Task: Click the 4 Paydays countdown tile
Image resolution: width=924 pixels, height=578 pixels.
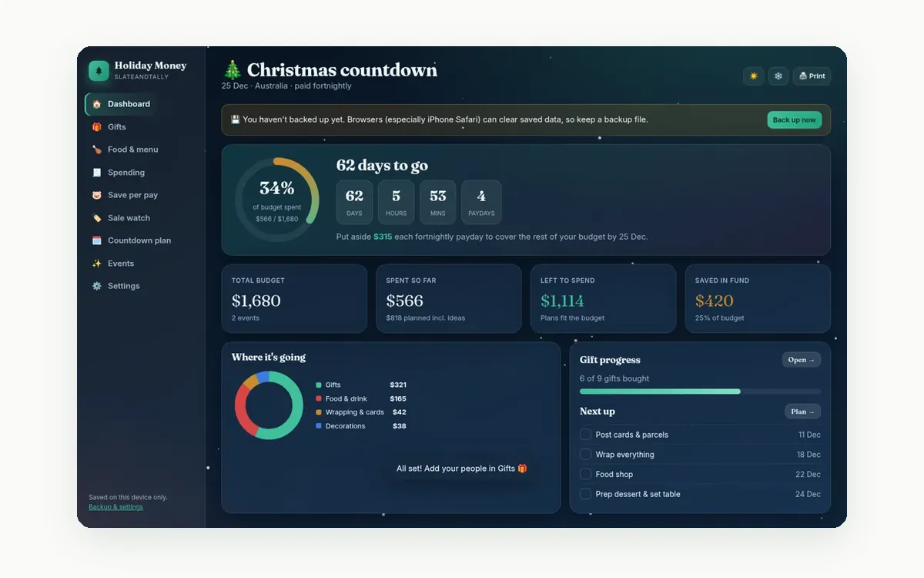Action: pyautogui.click(x=481, y=202)
